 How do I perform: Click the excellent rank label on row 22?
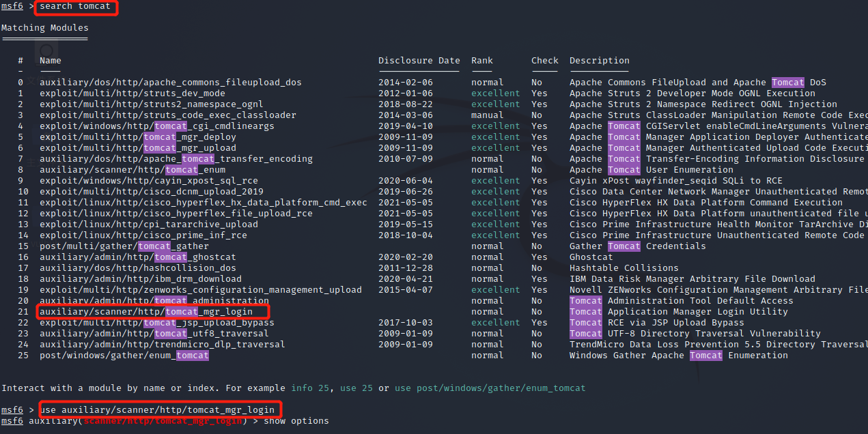495,322
